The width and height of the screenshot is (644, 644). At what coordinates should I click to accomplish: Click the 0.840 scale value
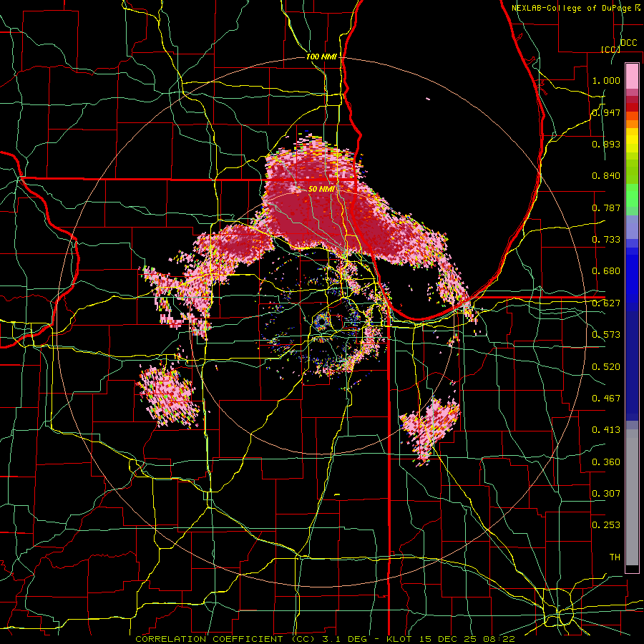tap(606, 176)
